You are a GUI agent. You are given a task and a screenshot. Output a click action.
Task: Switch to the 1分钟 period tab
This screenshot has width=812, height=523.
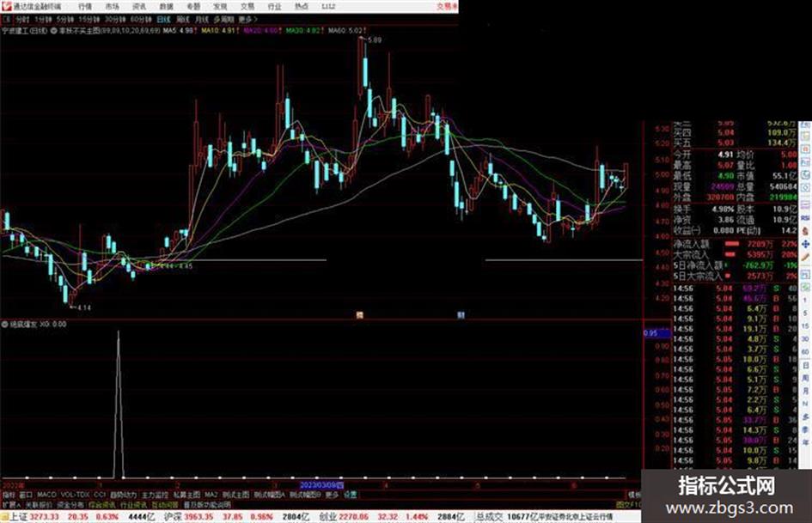point(44,19)
